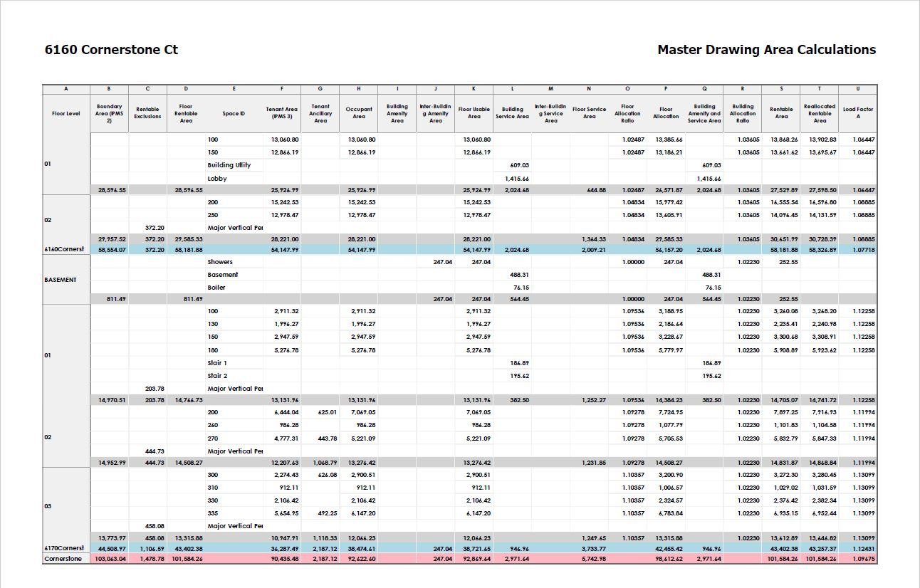This screenshot has height=588, width=920.
Task: Click the "Lobby" space entry
Action: [217, 179]
